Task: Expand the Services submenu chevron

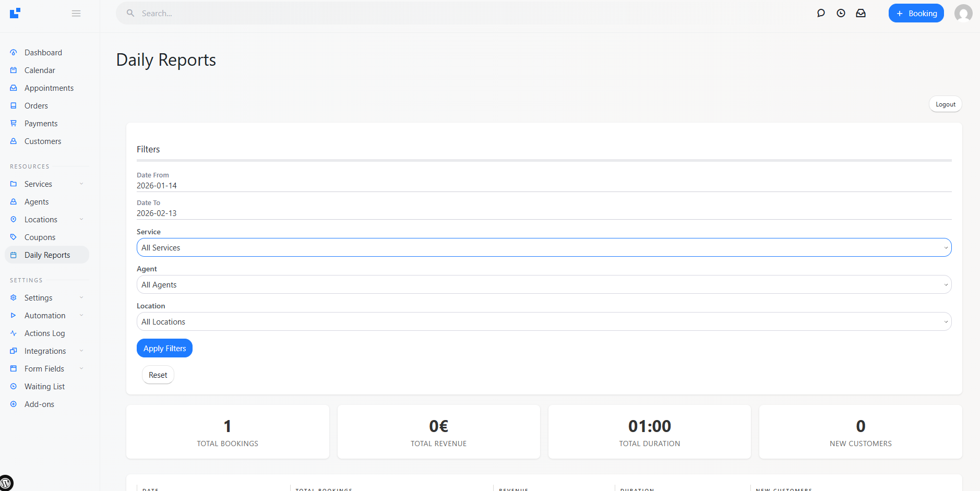Action: tap(81, 184)
